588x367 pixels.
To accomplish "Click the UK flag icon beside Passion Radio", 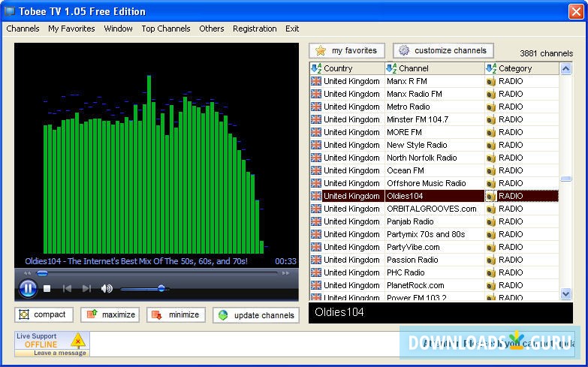I will pyautogui.click(x=316, y=260).
